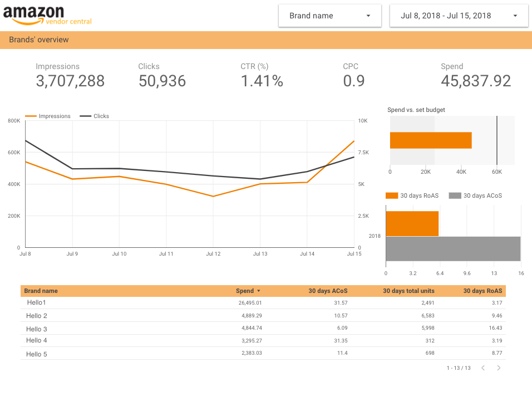
Task: Sort table by Spend column arrow
Action: tap(259, 291)
